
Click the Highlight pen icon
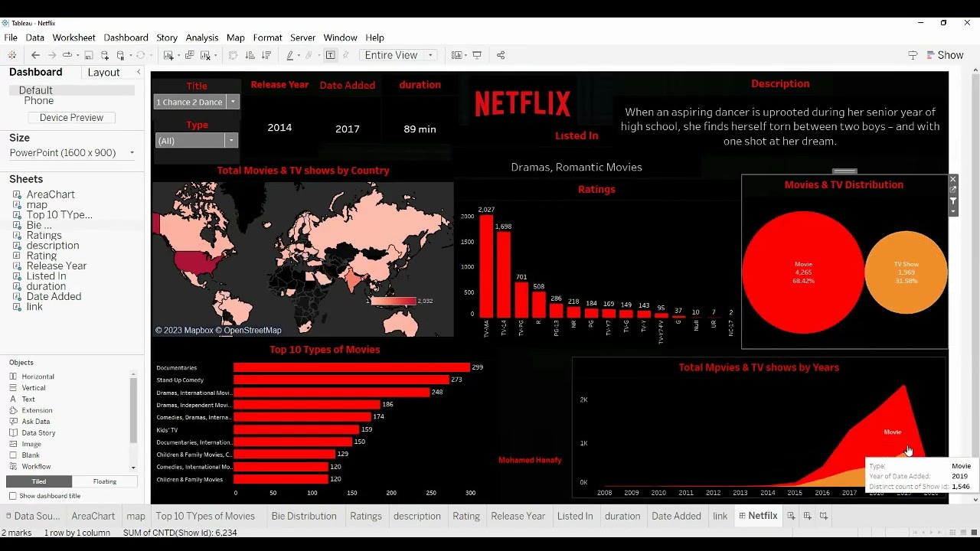[290, 55]
